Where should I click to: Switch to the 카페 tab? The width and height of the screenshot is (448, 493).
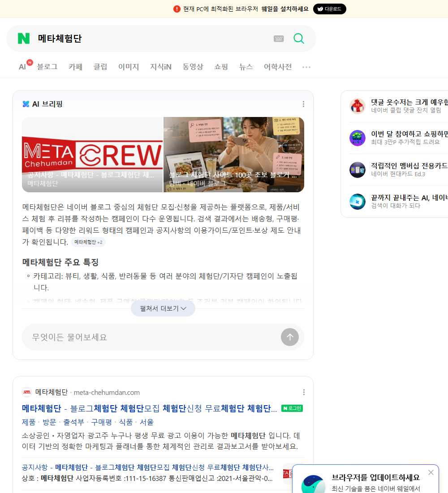(75, 67)
